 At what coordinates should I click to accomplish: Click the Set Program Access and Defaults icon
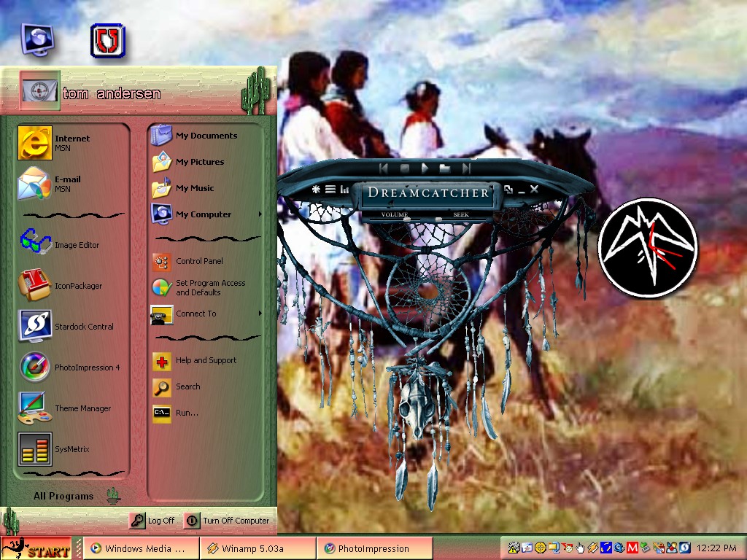[161, 287]
